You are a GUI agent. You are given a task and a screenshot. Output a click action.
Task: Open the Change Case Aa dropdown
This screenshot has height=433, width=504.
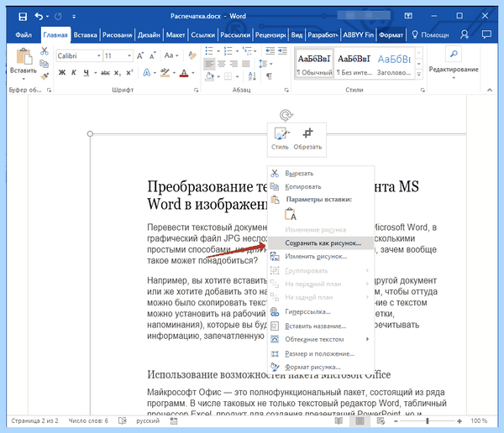171,55
